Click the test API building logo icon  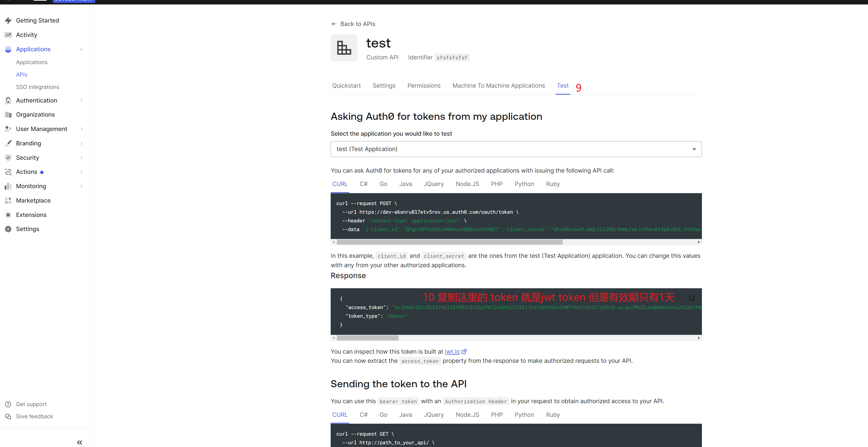344,48
